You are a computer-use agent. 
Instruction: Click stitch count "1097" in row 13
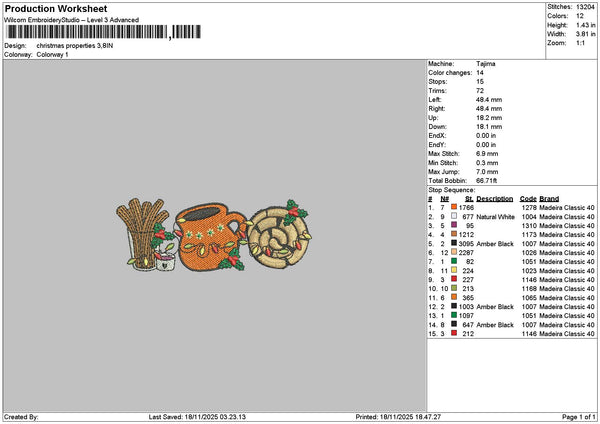466,316
